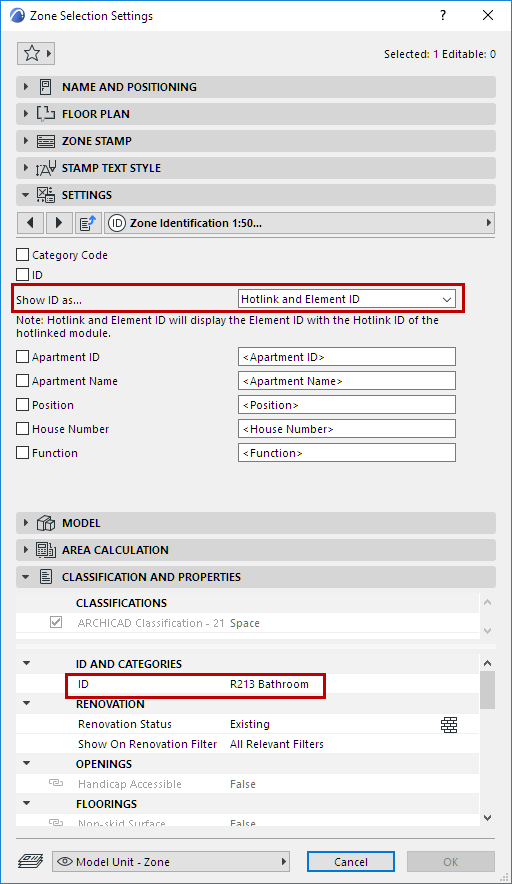This screenshot has width=512, height=884.
Task: Check the House Number checkbox
Action: tap(23, 429)
